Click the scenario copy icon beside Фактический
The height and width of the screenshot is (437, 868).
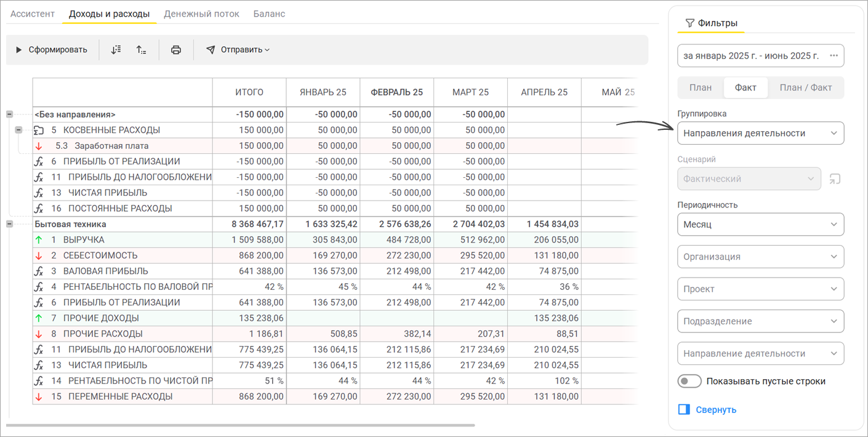[x=835, y=179]
